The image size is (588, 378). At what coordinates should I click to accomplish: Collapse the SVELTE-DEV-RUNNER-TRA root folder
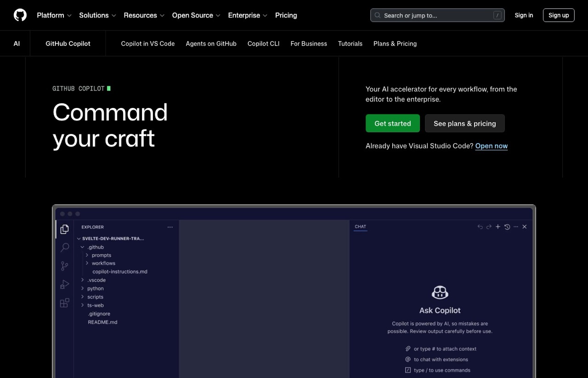click(110, 239)
